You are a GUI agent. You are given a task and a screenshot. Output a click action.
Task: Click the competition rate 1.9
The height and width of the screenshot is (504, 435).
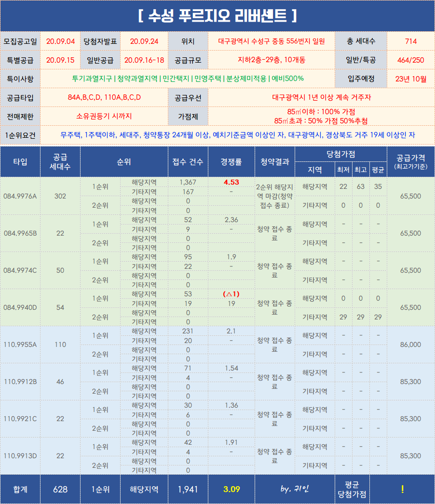click(x=231, y=257)
